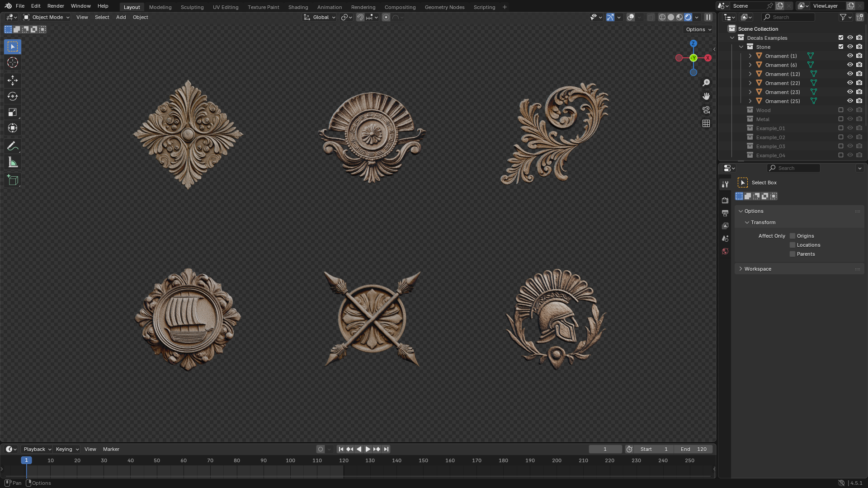Open the Render menu
The width and height of the screenshot is (868, 488).
click(x=56, y=6)
